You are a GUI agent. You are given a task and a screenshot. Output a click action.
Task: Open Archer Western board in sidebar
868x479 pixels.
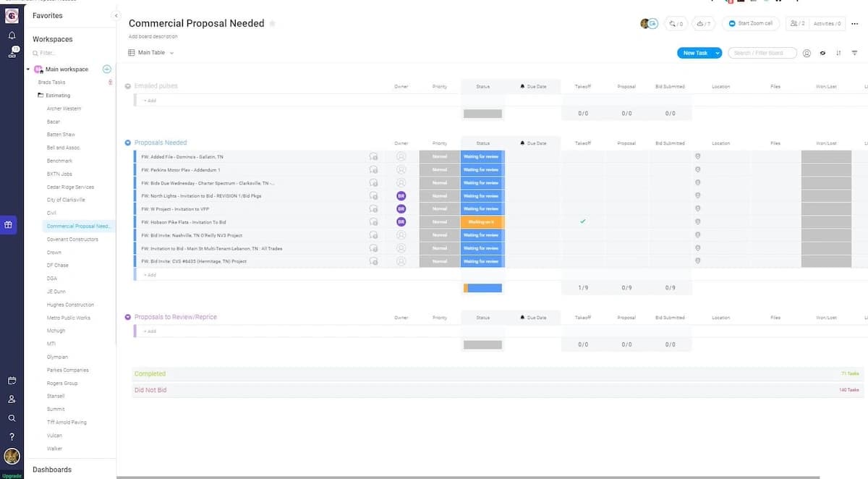[x=64, y=109]
